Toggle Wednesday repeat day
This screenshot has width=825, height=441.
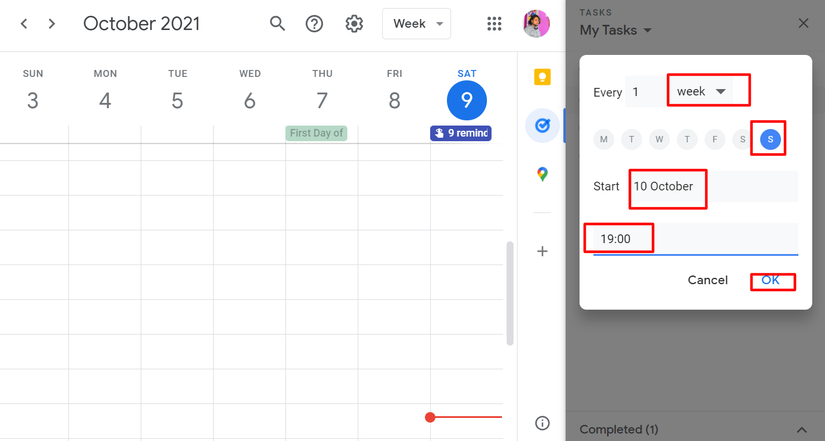tap(659, 139)
